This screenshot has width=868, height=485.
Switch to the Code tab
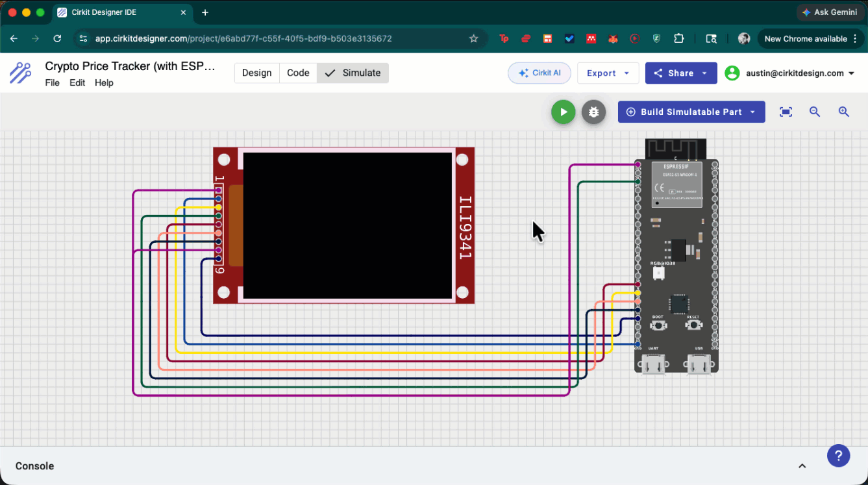(298, 73)
